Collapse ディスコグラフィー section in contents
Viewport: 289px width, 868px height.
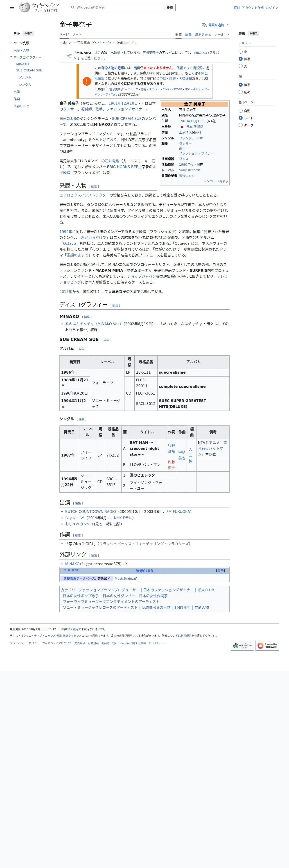click(11, 57)
